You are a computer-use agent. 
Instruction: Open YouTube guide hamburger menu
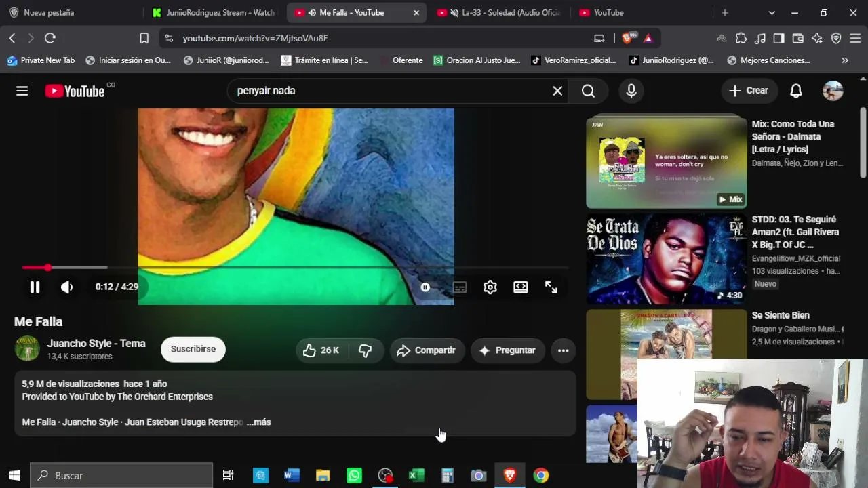(22, 91)
